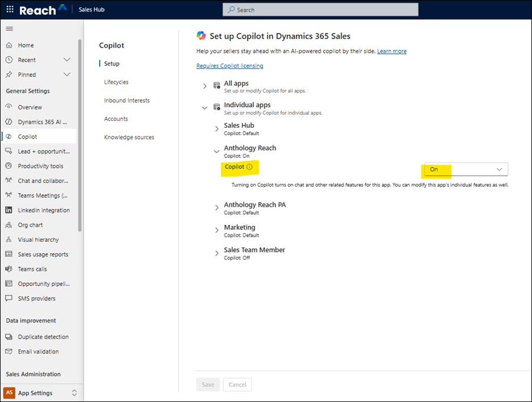Open the Learn more link
The height and width of the screenshot is (402, 532).
pyautogui.click(x=391, y=51)
